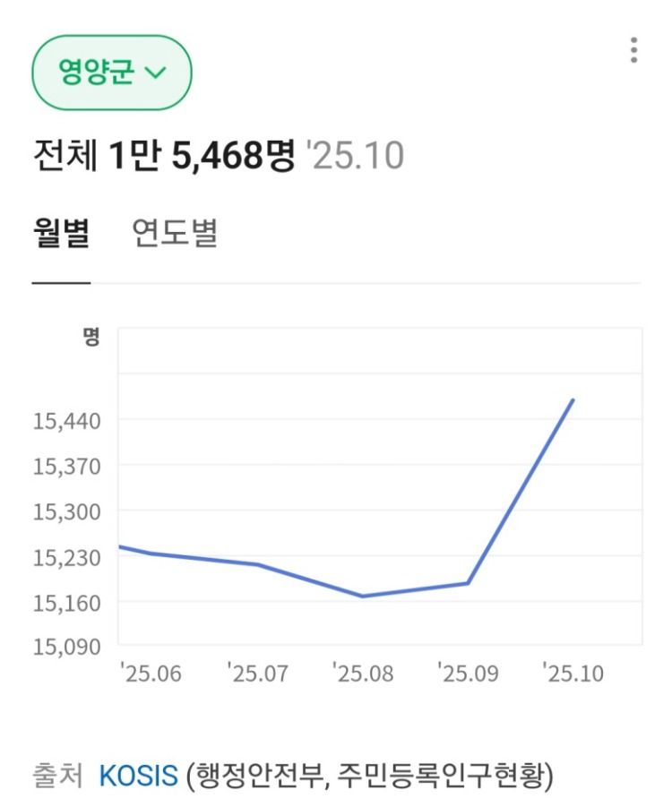This screenshot has width=672, height=807.
Task: Select the '25.08 x-axis label
Action: (x=362, y=673)
